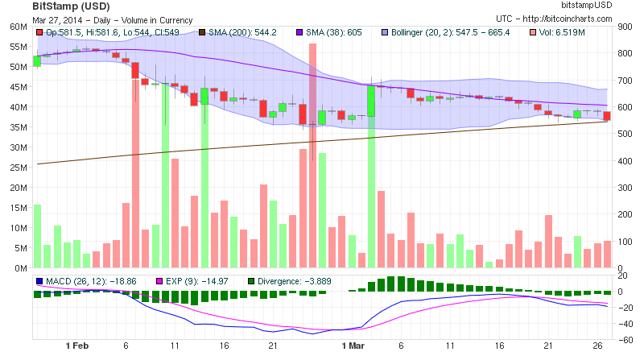This screenshot has width=644, height=352.
Task: Click the bitcoincharts.com URL text
Action: (x=568, y=19)
